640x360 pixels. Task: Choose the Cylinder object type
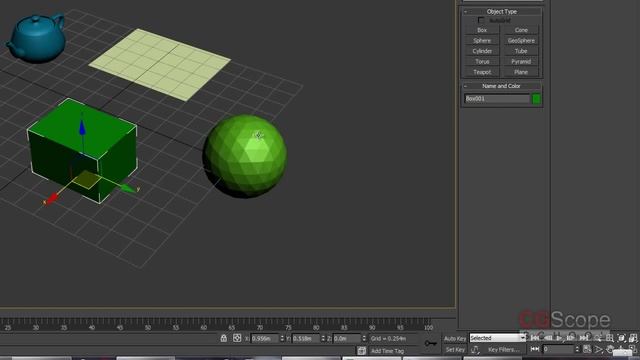482,51
